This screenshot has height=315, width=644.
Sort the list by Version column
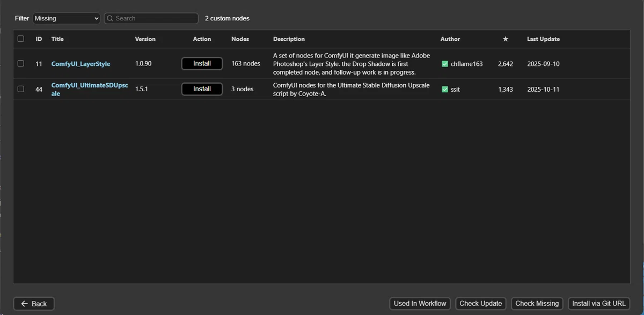pos(145,39)
